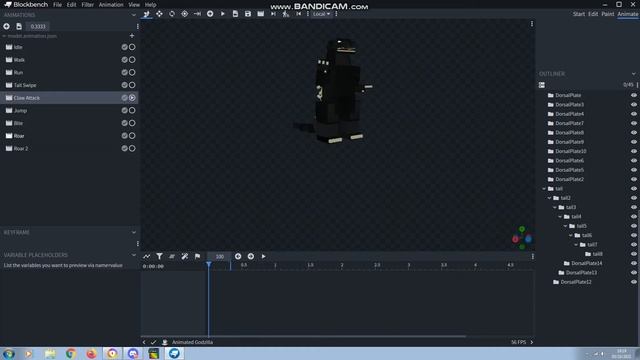Screen dimensions: 640x360
Task: Collapse the tail5 group
Action: (x=565, y=226)
